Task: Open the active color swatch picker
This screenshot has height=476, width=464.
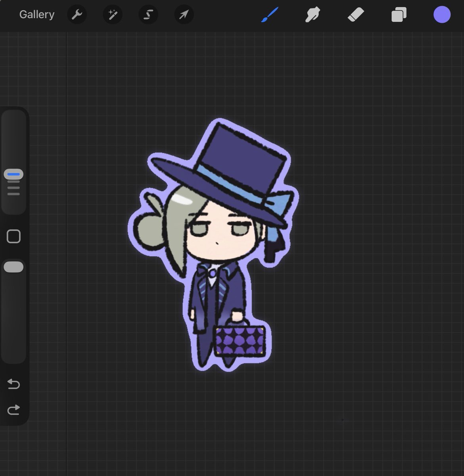Action: pyautogui.click(x=442, y=14)
